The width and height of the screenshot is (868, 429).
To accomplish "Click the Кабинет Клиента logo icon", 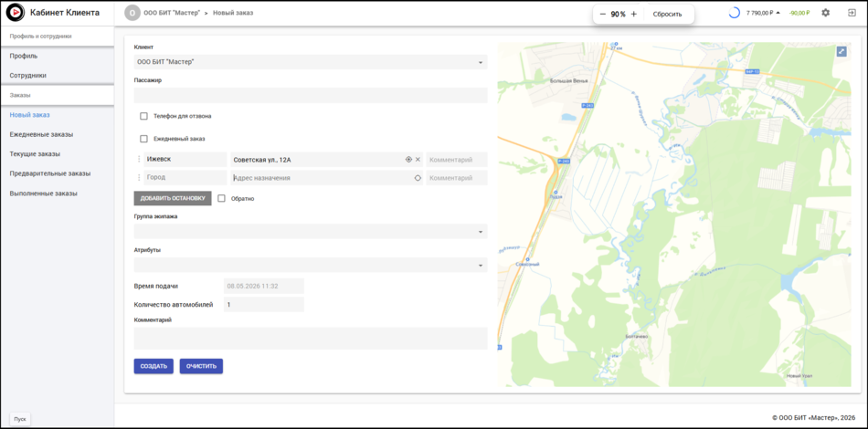I will point(15,12).
